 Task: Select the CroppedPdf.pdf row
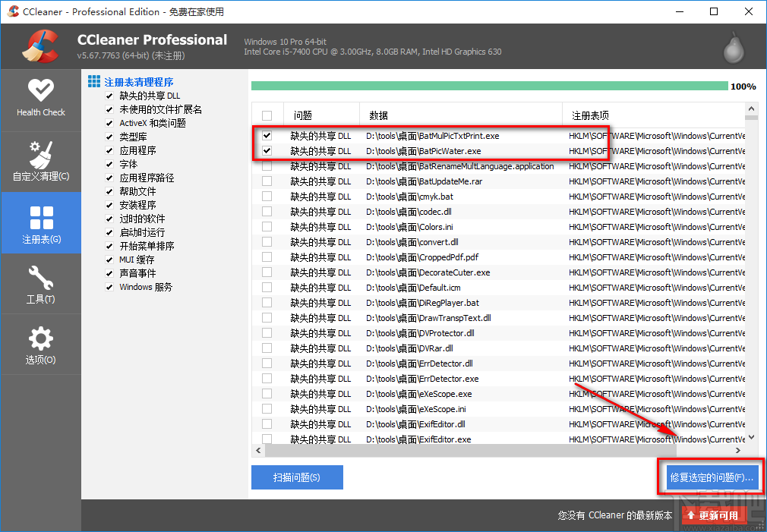click(498, 257)
